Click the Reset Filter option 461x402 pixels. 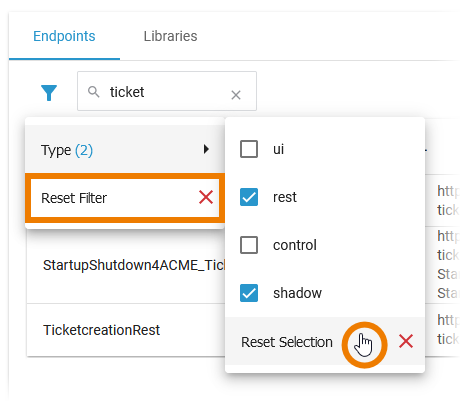pyautogui.click(x=125, y=198)
